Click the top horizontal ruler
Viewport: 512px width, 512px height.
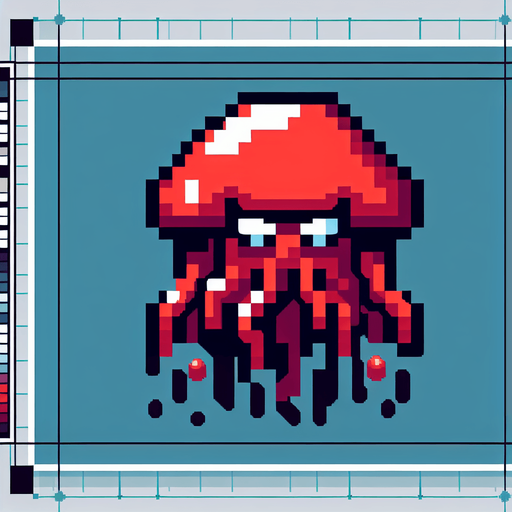[270, 30]
